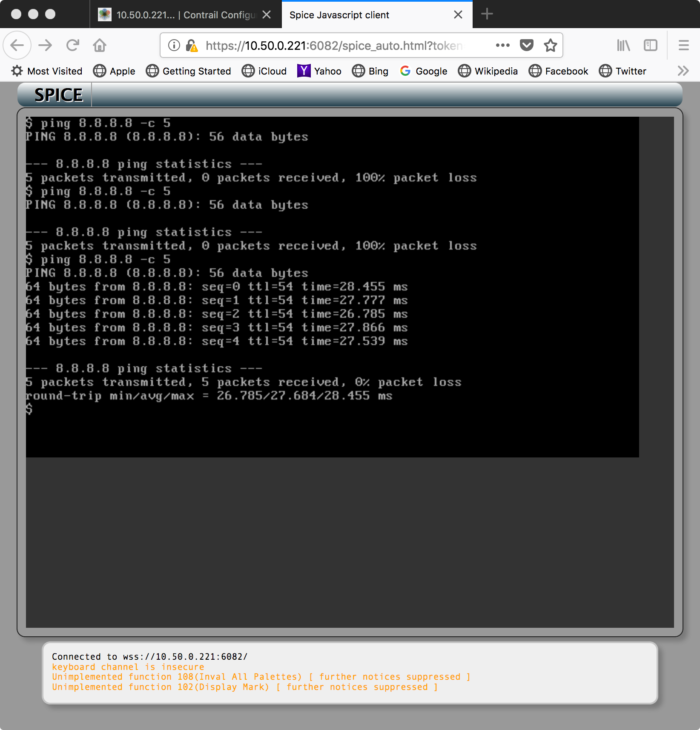Toggle the sidebar view
The width and height of the screenshot is (700, 730).
(650, 45)
